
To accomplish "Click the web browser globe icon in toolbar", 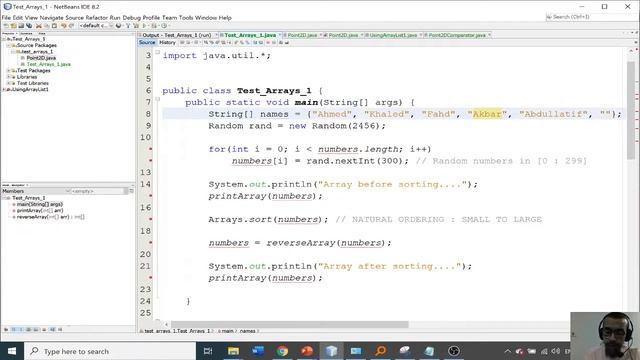I will pos(118,26).
